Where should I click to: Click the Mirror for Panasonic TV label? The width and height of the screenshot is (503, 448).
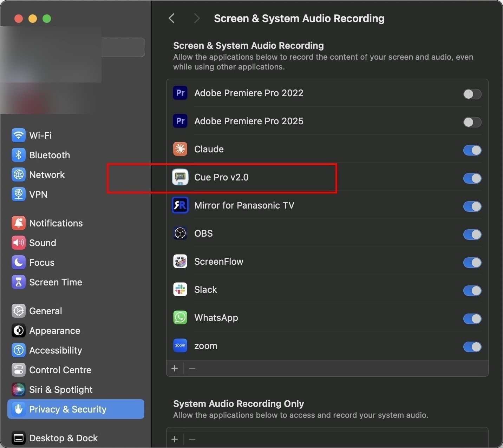[x=244, y=205]
